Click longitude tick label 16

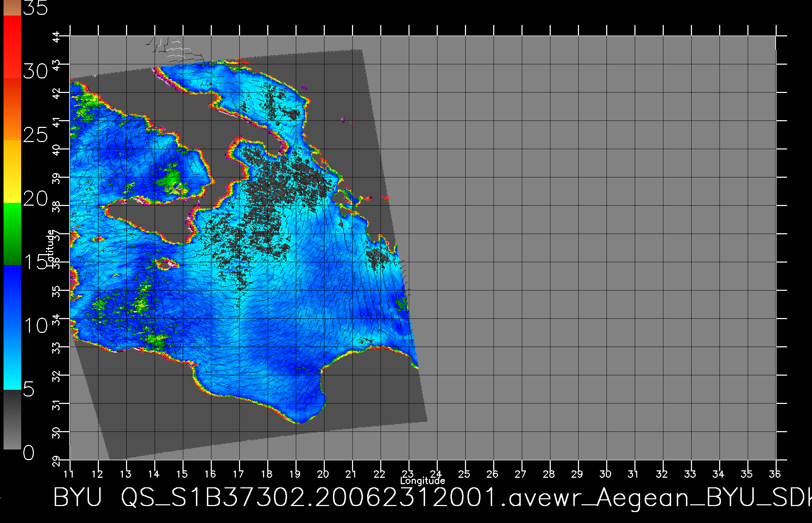click(210, 474)
